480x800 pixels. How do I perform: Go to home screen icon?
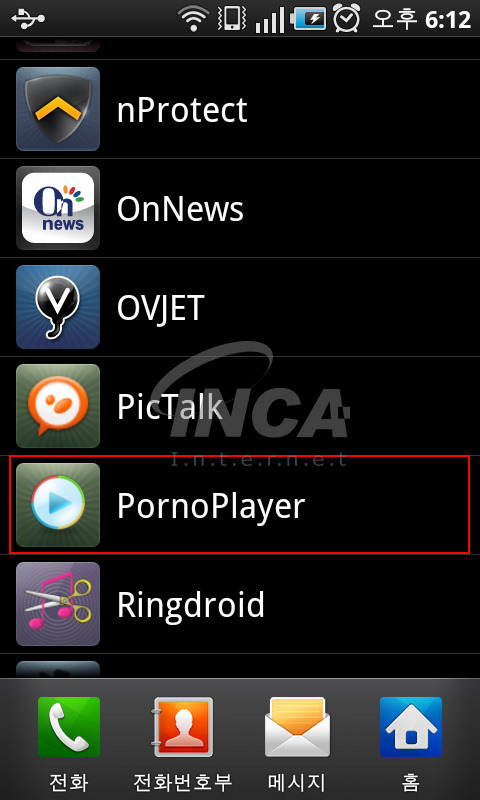click(411, 727)
